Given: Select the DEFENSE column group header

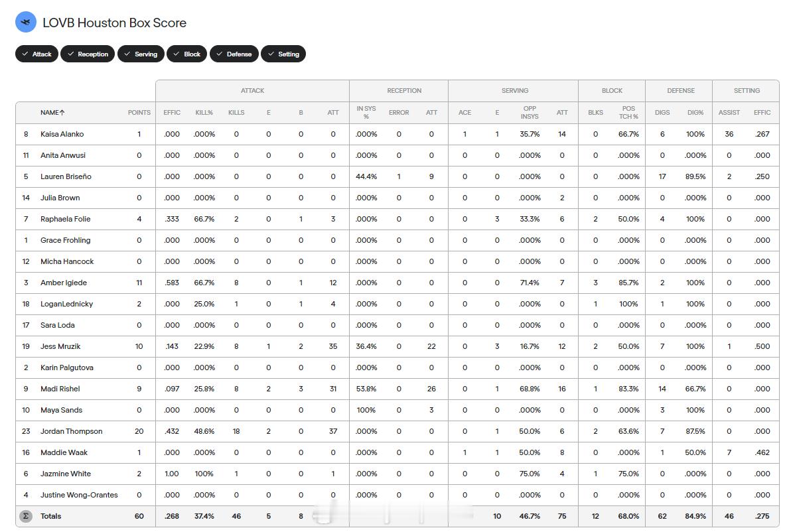Looking at the screenshot, I should (x=681, y=91).
